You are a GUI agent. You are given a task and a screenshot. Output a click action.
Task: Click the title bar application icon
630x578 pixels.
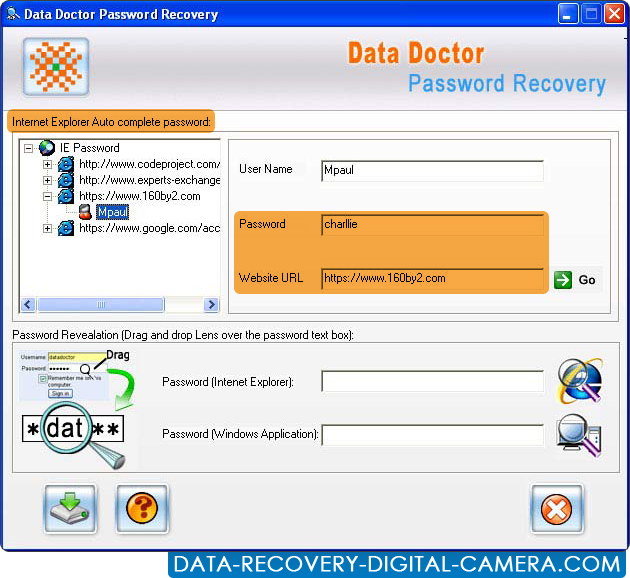13,14
